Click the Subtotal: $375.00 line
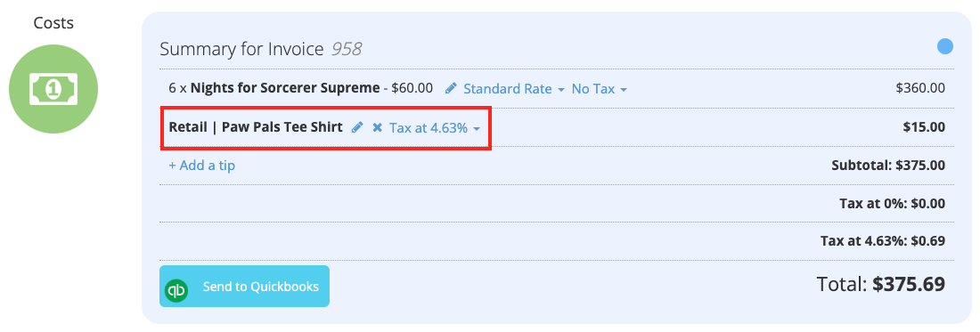 pos(888,166)
